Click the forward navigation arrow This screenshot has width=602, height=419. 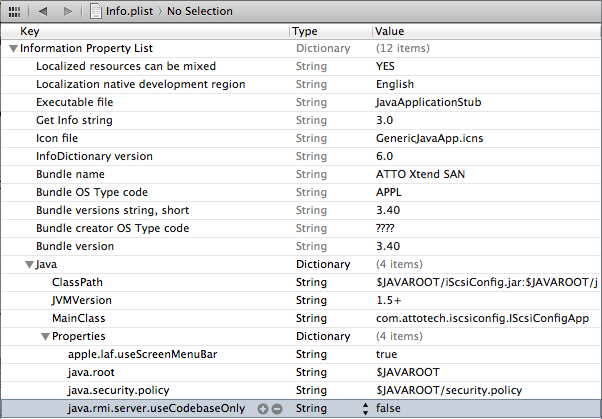click(68, 11)
